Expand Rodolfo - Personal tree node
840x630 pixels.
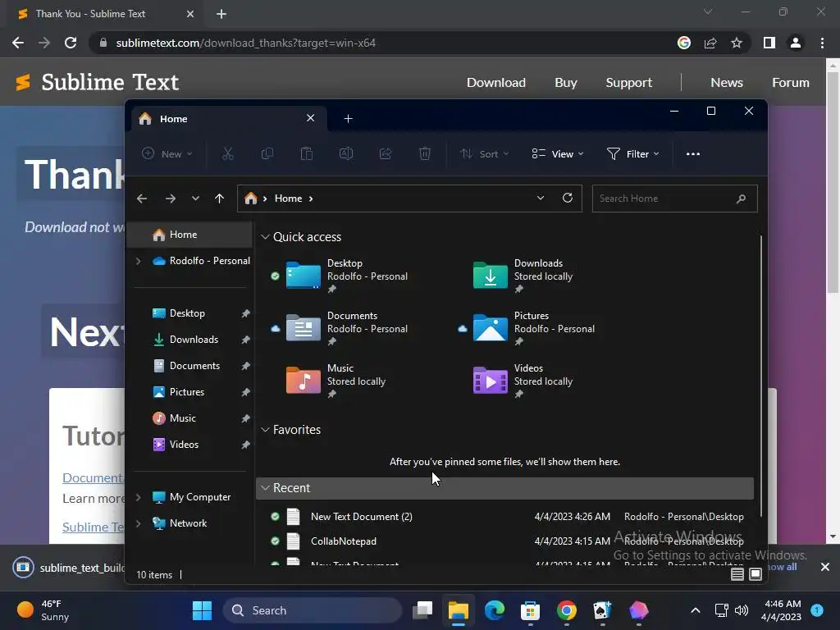click(138, 261)
